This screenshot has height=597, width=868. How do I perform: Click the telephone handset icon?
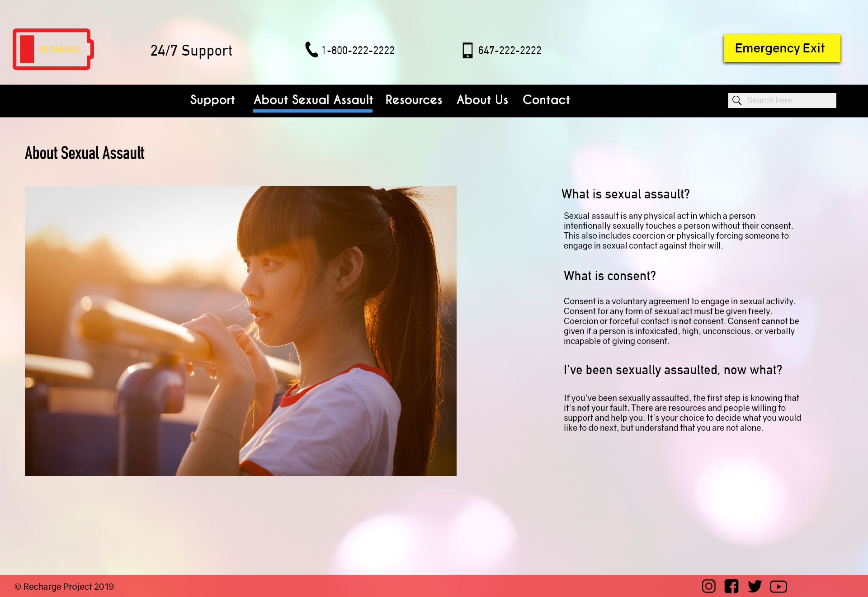coord(311,50)
